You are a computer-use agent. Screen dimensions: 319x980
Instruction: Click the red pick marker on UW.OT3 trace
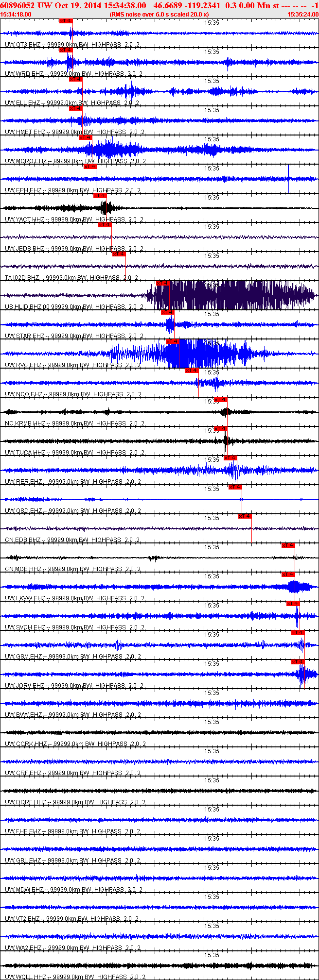click(66, 21)
